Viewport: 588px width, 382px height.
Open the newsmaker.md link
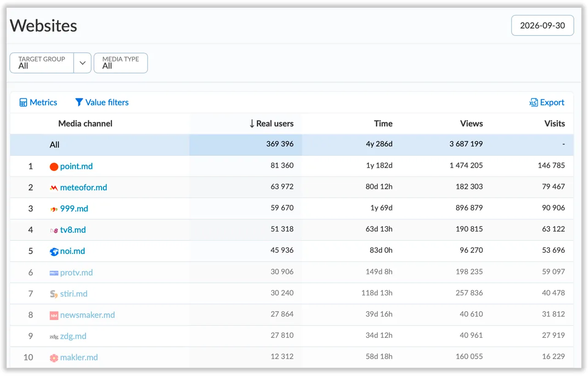87,315
